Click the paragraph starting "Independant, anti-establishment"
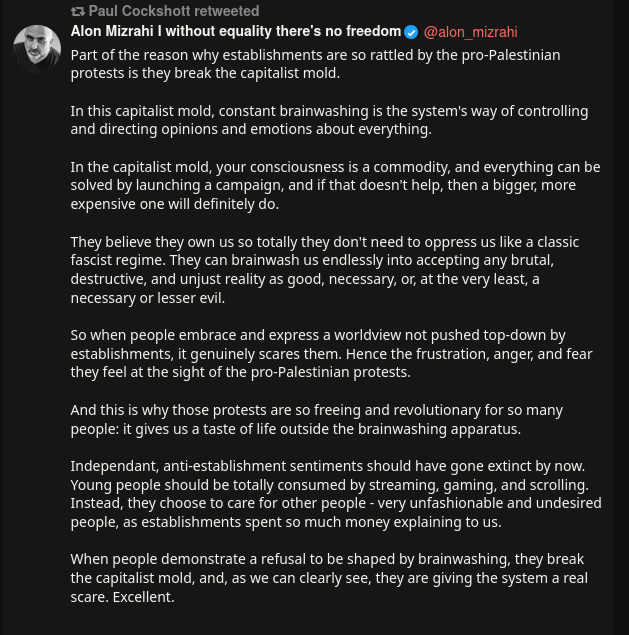 tap(336, 494)
